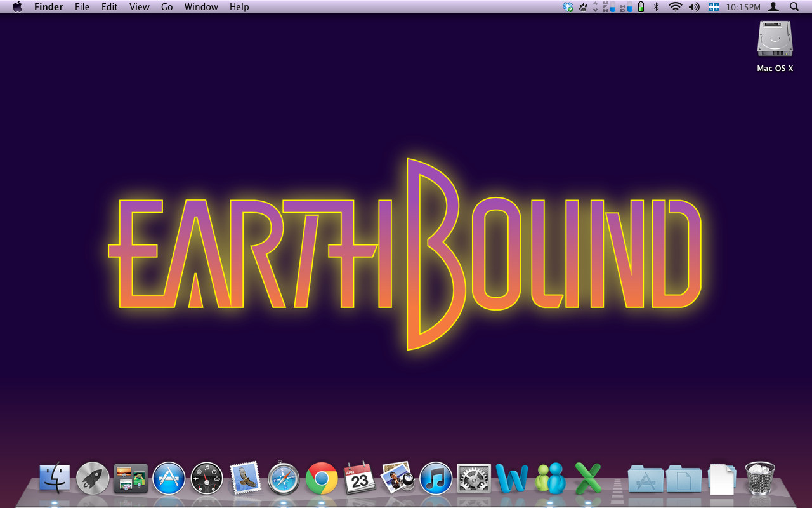Open the View menu
This screenshot has height=508, width=812.
[x=140, y=7]
